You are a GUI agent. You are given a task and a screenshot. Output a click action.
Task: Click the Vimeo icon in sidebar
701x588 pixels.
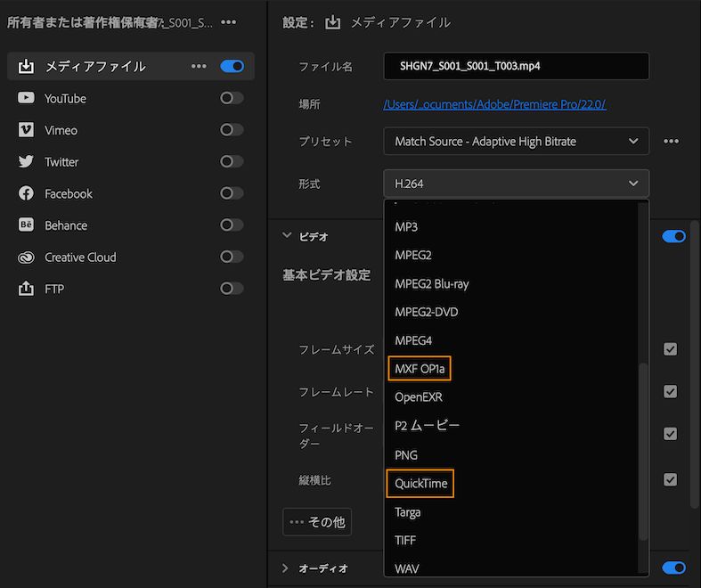click(x=26, y=130)
